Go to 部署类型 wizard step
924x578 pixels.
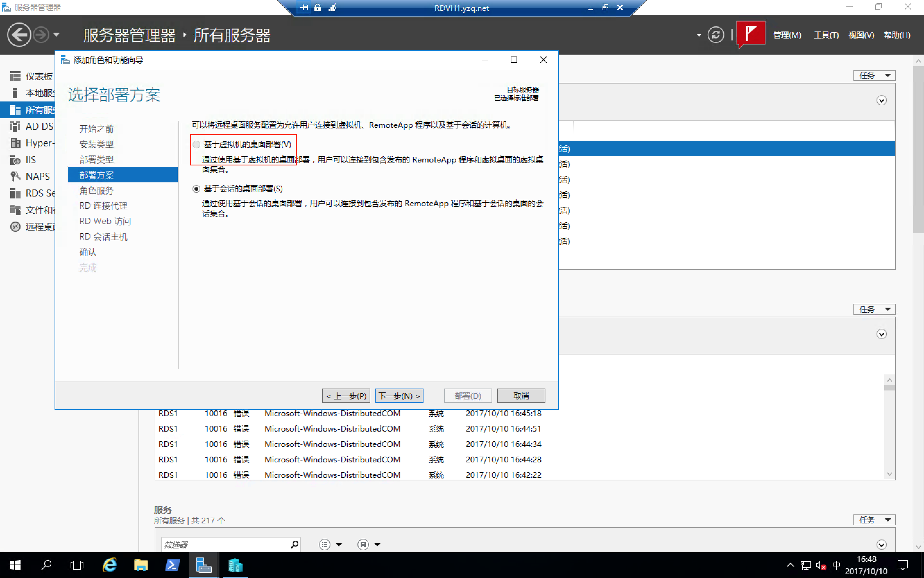tap(97, 159)
